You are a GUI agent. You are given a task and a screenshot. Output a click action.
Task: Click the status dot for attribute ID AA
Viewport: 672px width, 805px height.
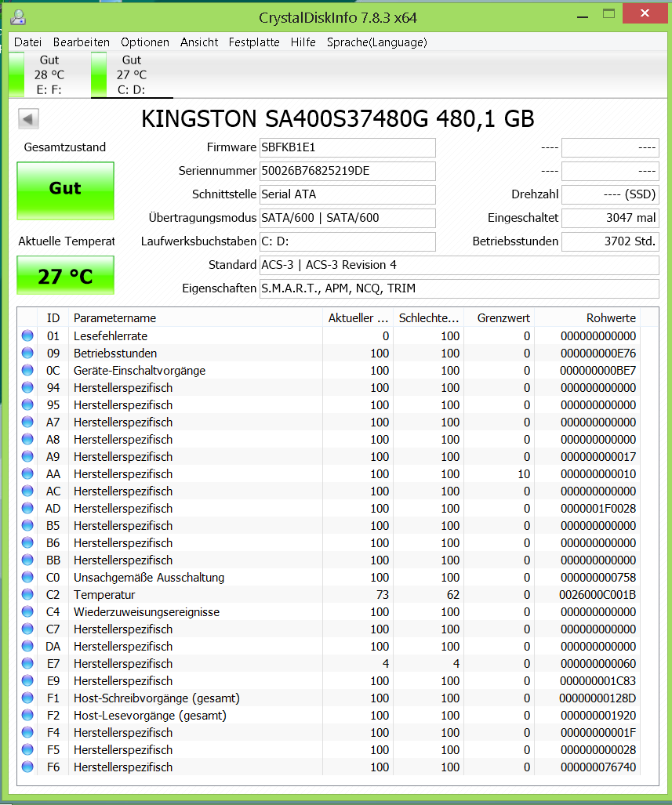tap(27, 474)
